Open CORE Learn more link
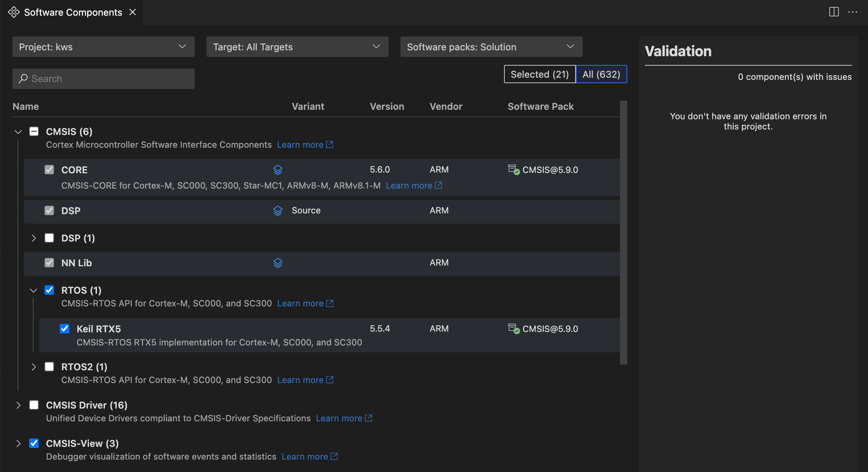Image resolution: width=868 pixels, height=472 pixels. tap(409, 185)
